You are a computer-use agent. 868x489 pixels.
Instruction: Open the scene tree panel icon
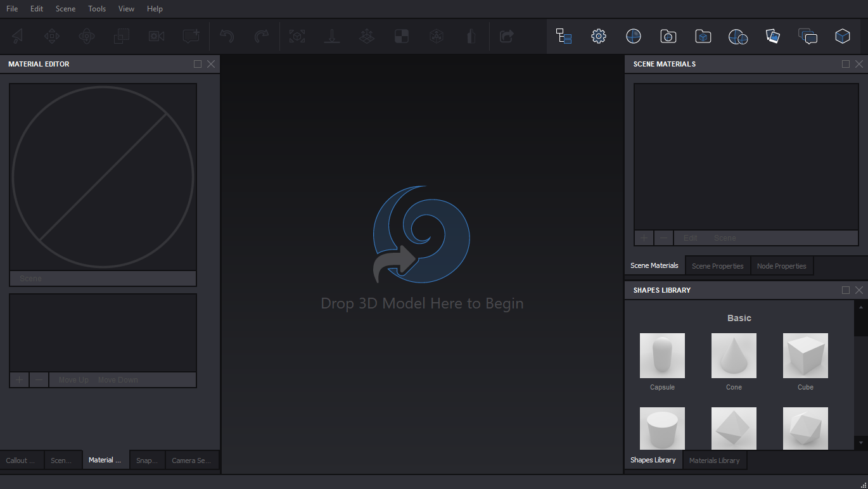[563, 36]
